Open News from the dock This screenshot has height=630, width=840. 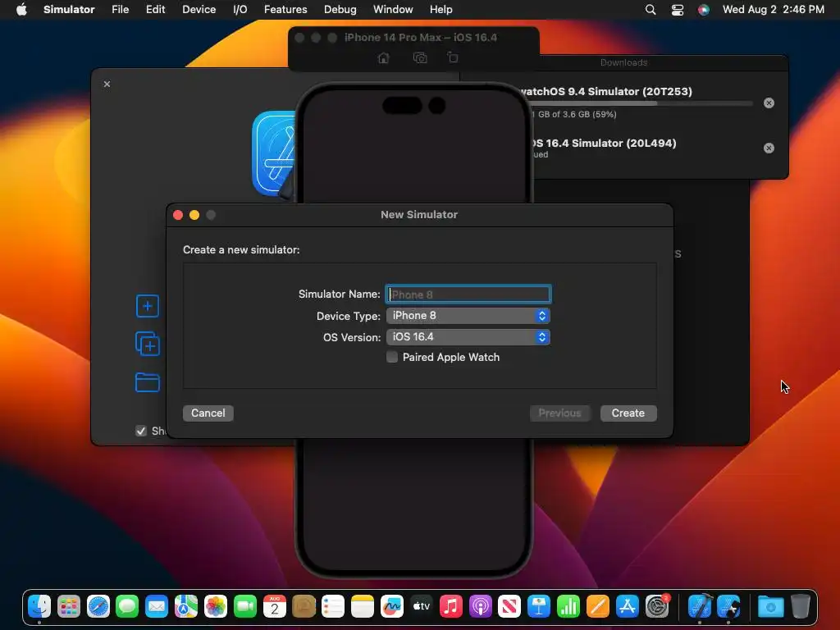(509, 606)
